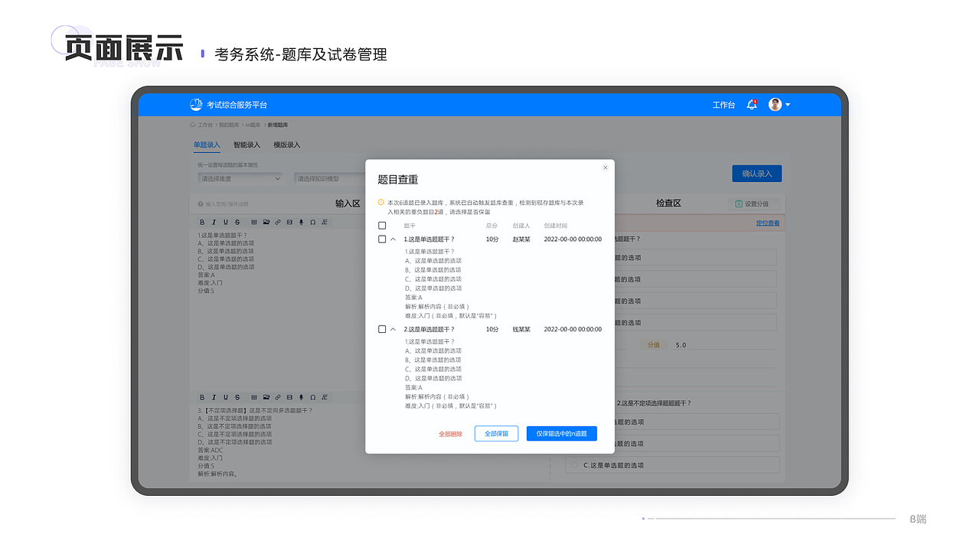Open the 请选择难度 dropdown
Image resolution: width=980 pixels, height=551 pixels.
click(x=241, y=178)
